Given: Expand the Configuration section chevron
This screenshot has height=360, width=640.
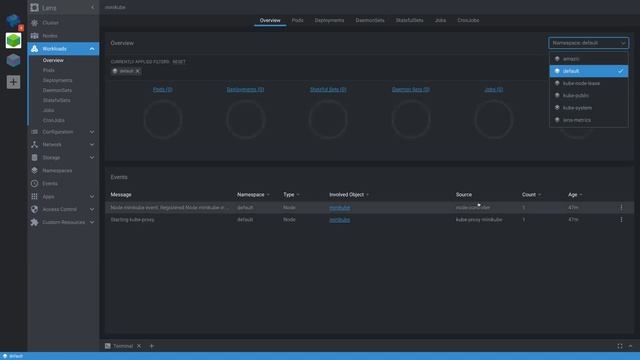Looking at the screenshot, I should click(x=92, y=132).
